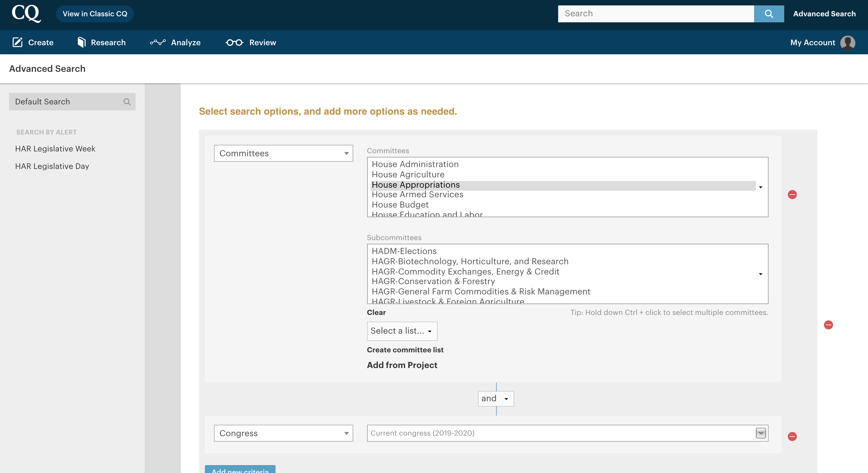868x473 pixels.
Task: Click the top Search input field
Action: [656, 14]
